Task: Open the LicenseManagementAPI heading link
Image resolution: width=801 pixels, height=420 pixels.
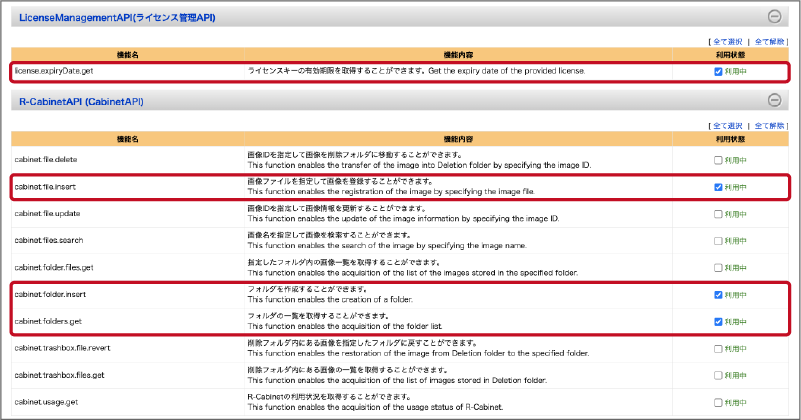Action: point(117,17)
